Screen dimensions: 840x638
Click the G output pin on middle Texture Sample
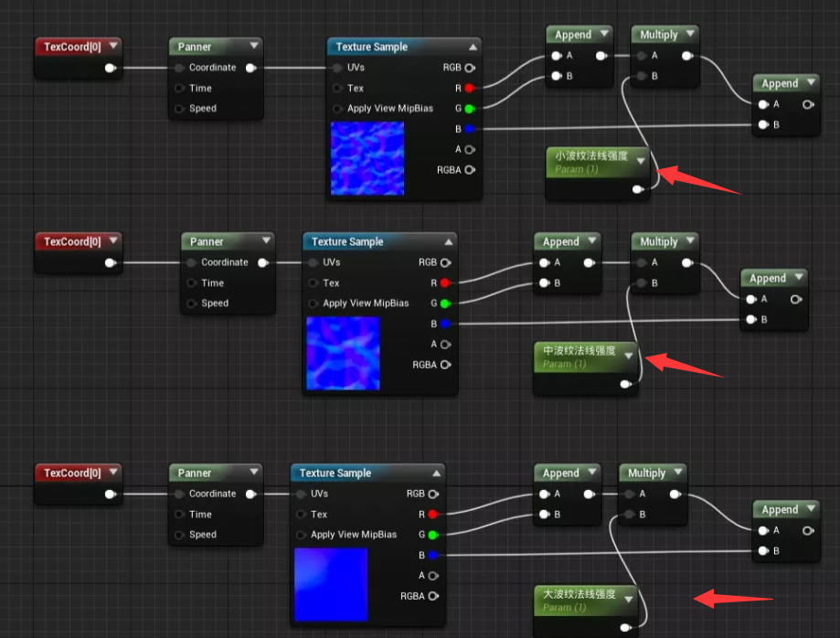(444, 303)
